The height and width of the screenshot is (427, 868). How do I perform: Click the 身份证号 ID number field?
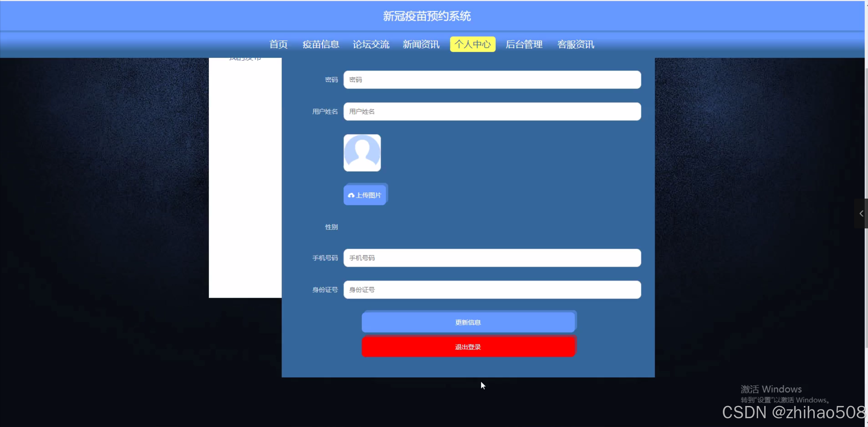pyautogui.click(x=492, y=290)
